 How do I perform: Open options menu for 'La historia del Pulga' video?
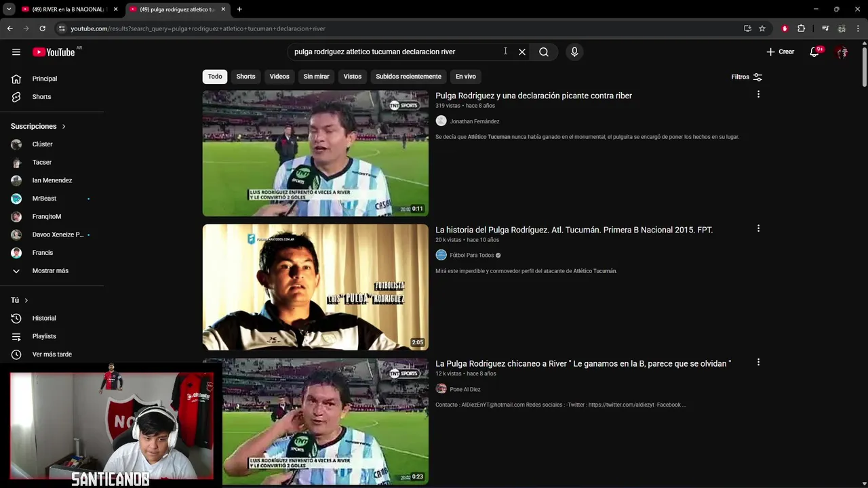tap(758, 228)
